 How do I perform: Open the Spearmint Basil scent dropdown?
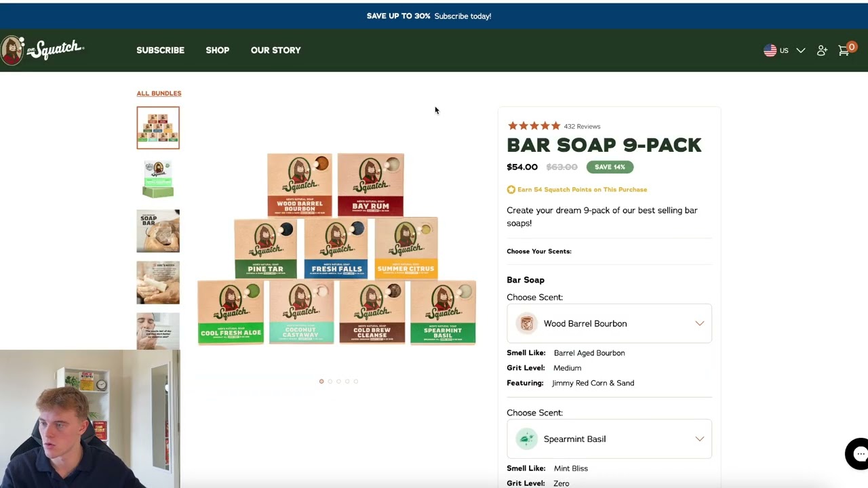[609, 439]
